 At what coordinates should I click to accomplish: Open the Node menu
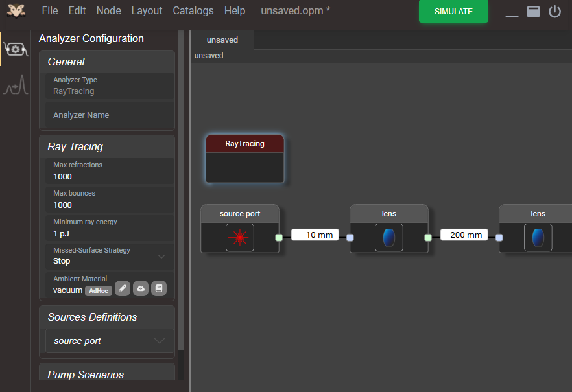(x=108, y=11)
